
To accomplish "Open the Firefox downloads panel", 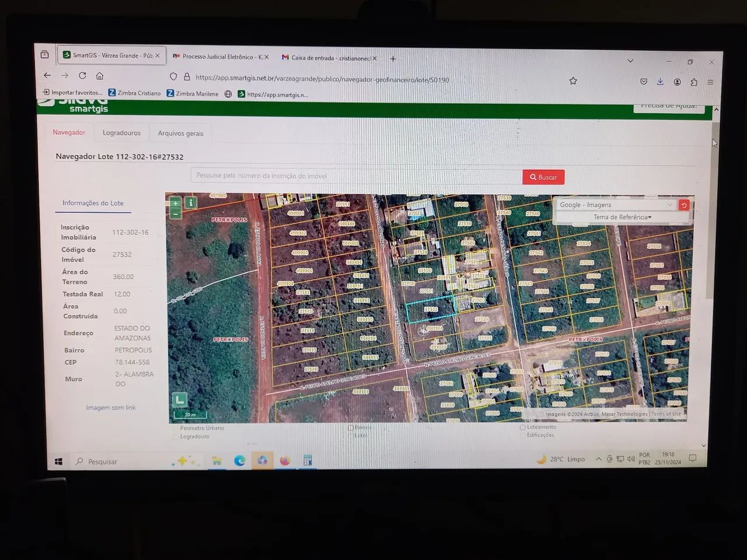I will pyautogui.click(x=660, y=82).
